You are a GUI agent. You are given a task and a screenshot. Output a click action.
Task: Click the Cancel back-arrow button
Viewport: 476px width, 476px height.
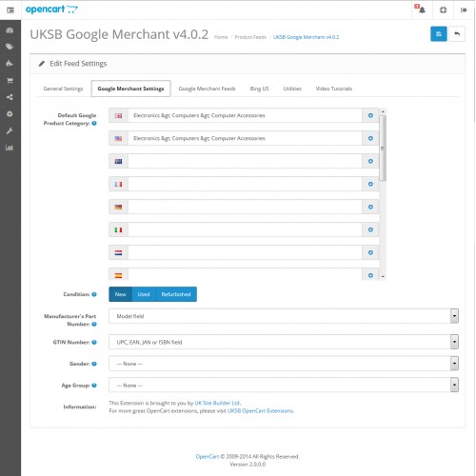[x=457, y=34]
